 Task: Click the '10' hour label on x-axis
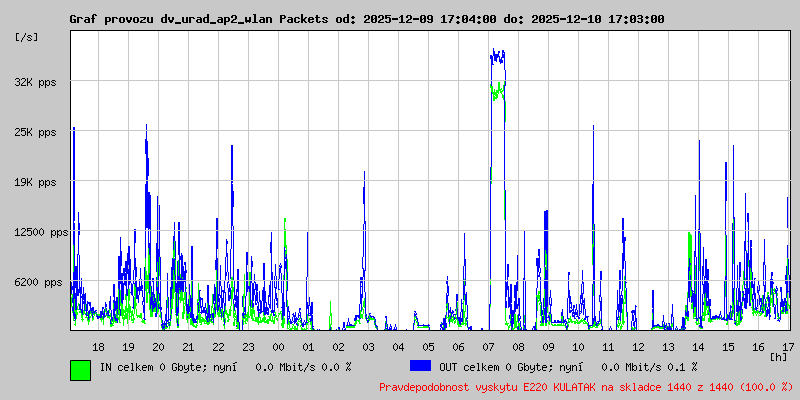tap(579, 347)
